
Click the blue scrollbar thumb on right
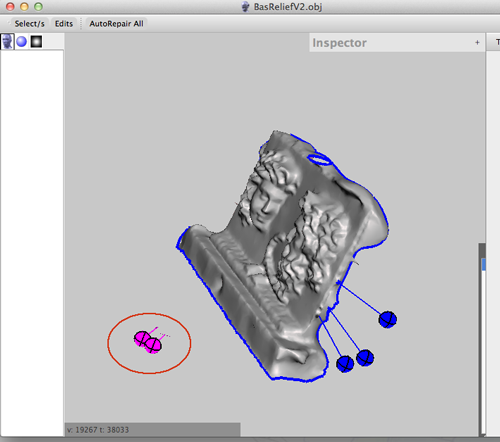point(483,264)
